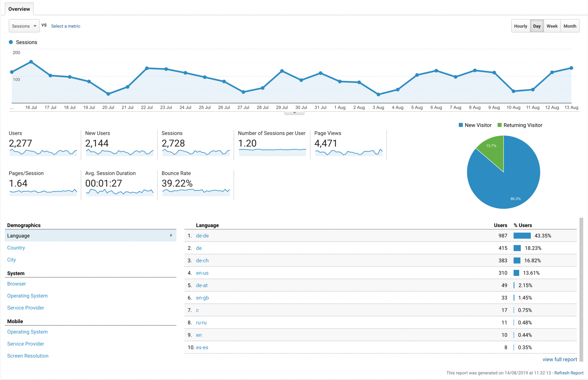The width and height of the screenshot is (588, 380).
Task: Switch chart view to Week
Action: click(x=552, y=26)
